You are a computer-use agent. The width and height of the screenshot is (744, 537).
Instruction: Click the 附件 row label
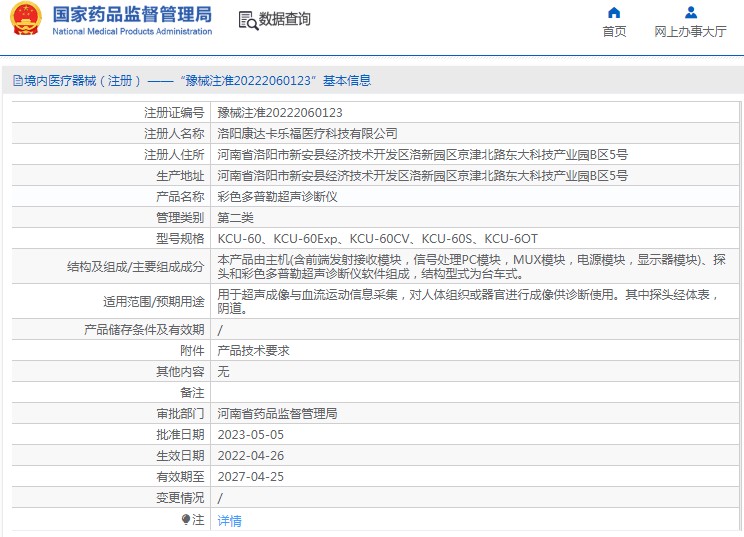[192, 351]
